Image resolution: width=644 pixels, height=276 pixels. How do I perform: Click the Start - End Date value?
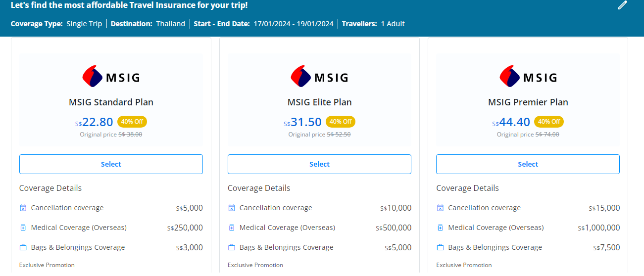click(x=294, y=24)
